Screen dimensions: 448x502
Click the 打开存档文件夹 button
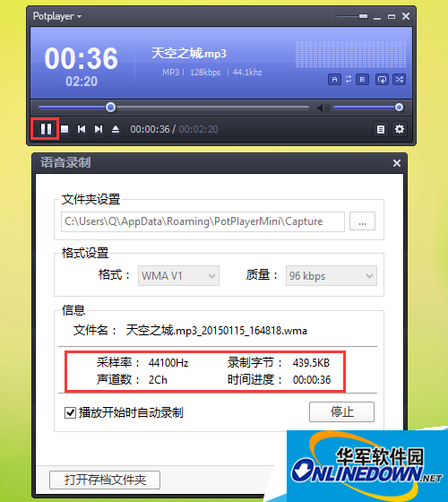click(x=105, y=480)
